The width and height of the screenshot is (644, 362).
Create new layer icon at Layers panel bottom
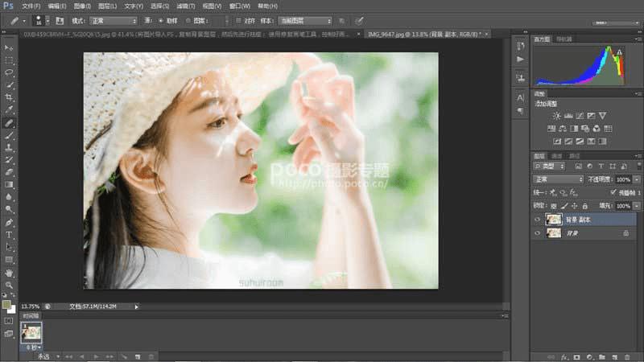pyautogui.click(x=614, y=357)
